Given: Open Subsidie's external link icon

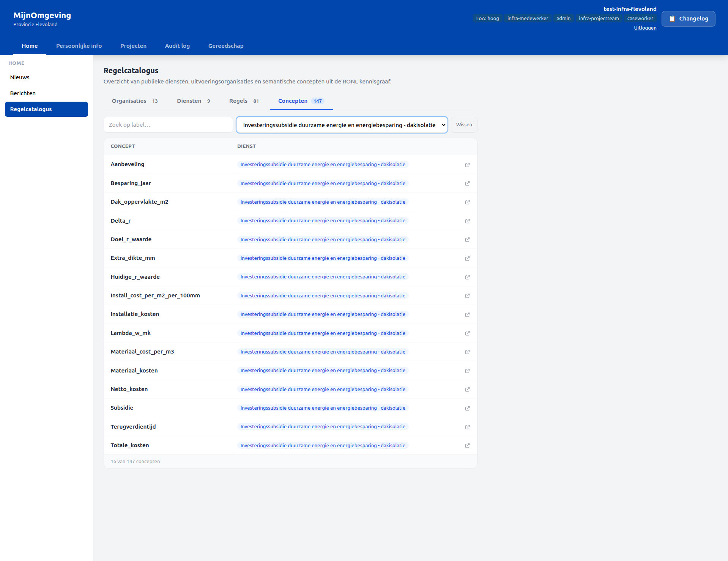Looking at the screenshot, I should [x=467, y=408].
